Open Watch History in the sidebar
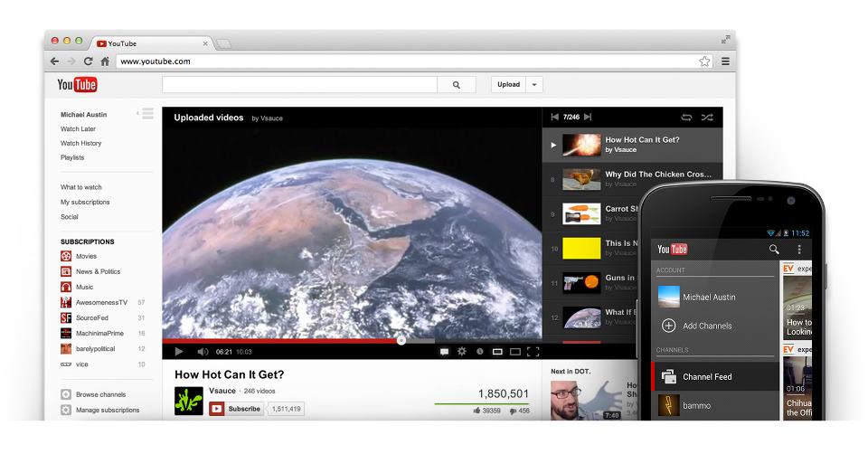868x454 pixels. (x=80, y=144)
